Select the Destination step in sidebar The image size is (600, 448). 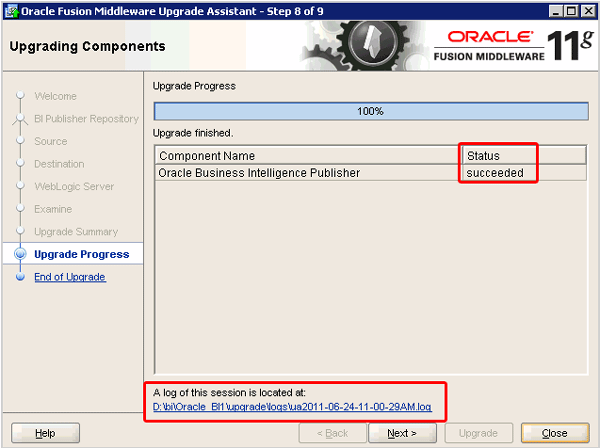point(59,164)
